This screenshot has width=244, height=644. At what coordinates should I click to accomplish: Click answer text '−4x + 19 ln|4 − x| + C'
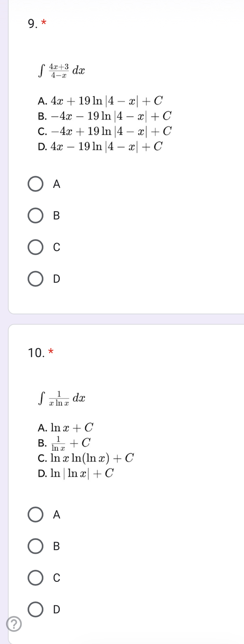point(111,131)
